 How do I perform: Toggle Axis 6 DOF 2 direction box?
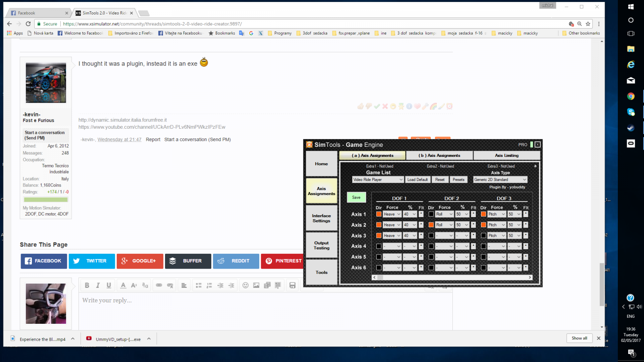coord(431,267)
